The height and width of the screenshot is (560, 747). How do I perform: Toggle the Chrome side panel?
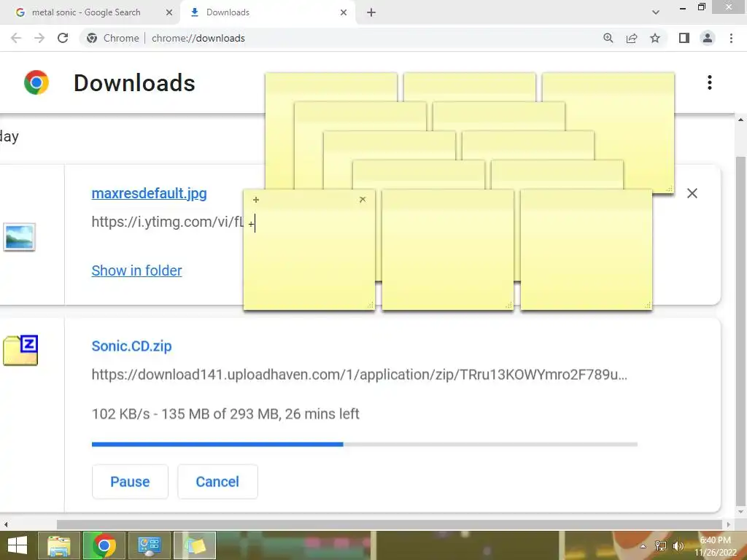[x=684, y=38]
